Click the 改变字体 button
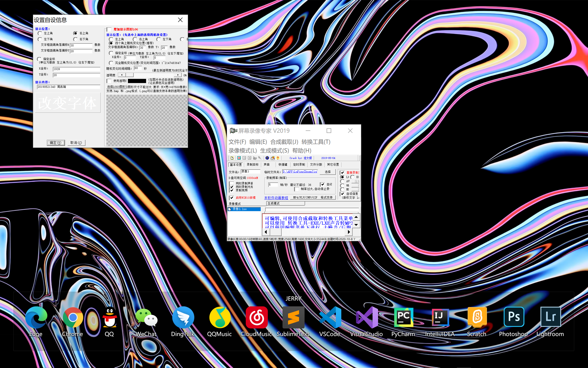 [68, 103]
